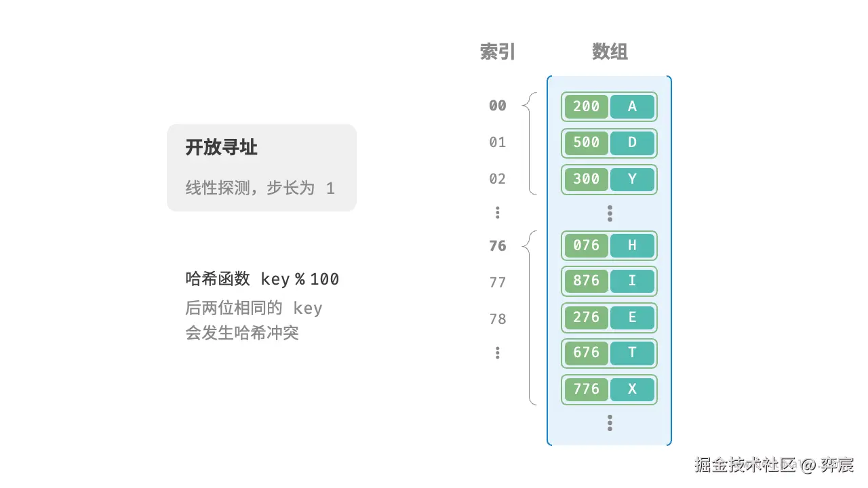Click the value cell A

click(x=632, y=106)
